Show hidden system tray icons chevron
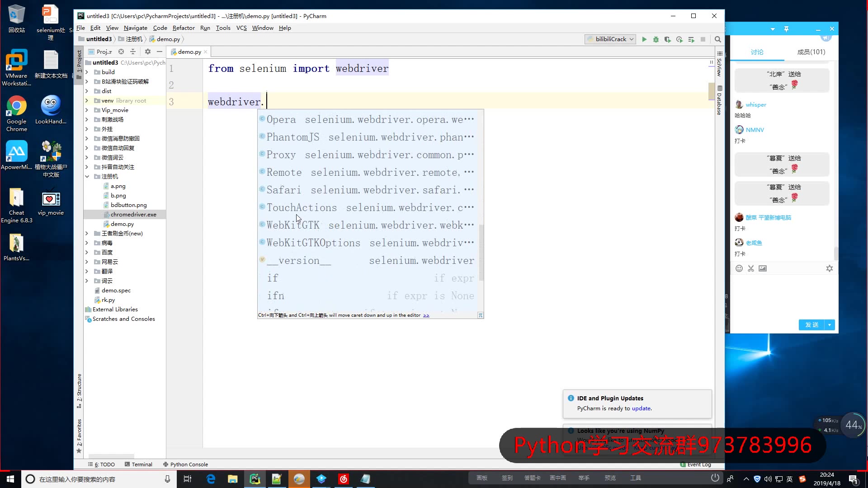The image size is (868, 488). pyautogui.click(x=746, y=479)
